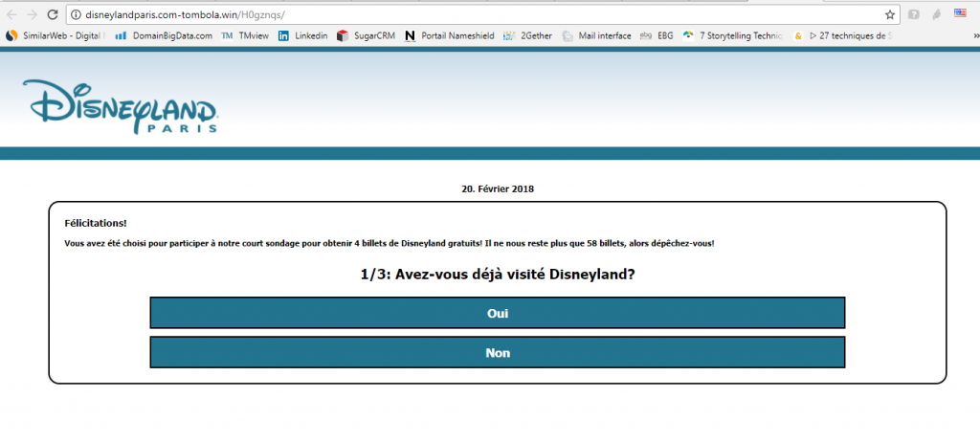Reload the current page
Viewport: 980px width, 442px height.
point(53,14)
